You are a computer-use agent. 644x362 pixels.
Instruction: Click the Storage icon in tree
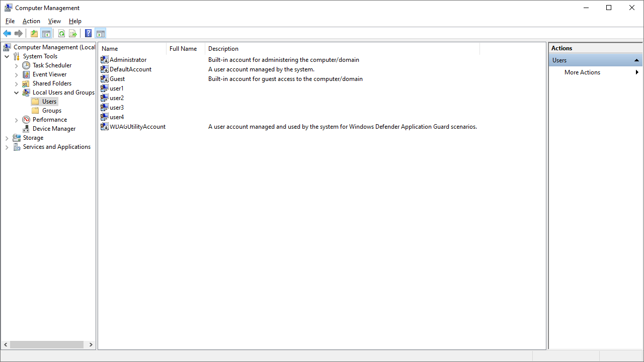click(17, 138)
